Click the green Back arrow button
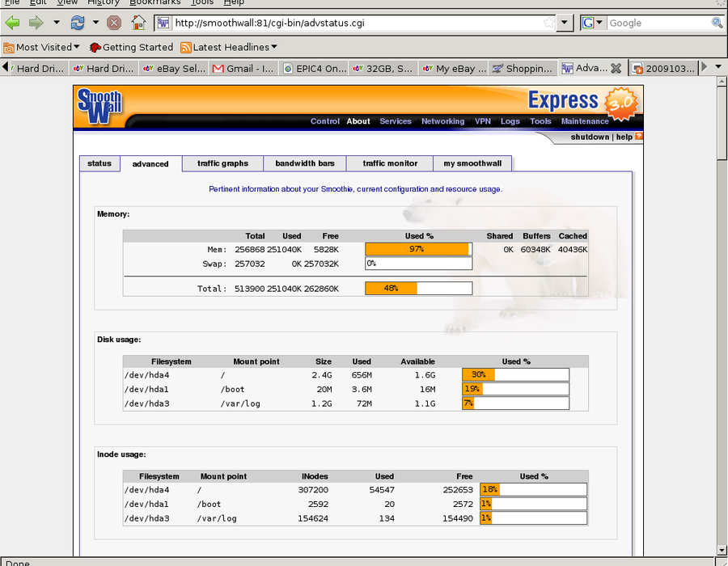728x566 pixels. pyautogui.click(x=12, y=23)
